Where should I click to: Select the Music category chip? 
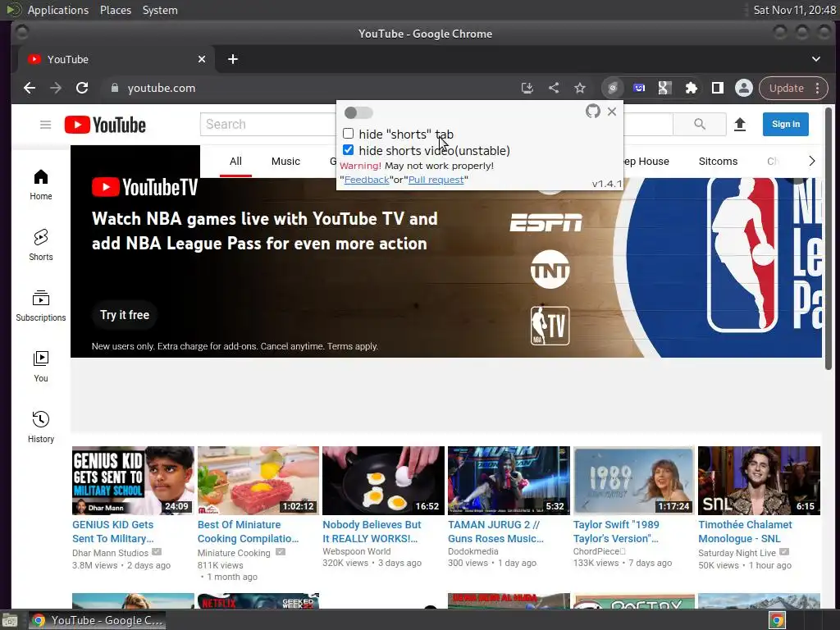click(x=285, y=162)
